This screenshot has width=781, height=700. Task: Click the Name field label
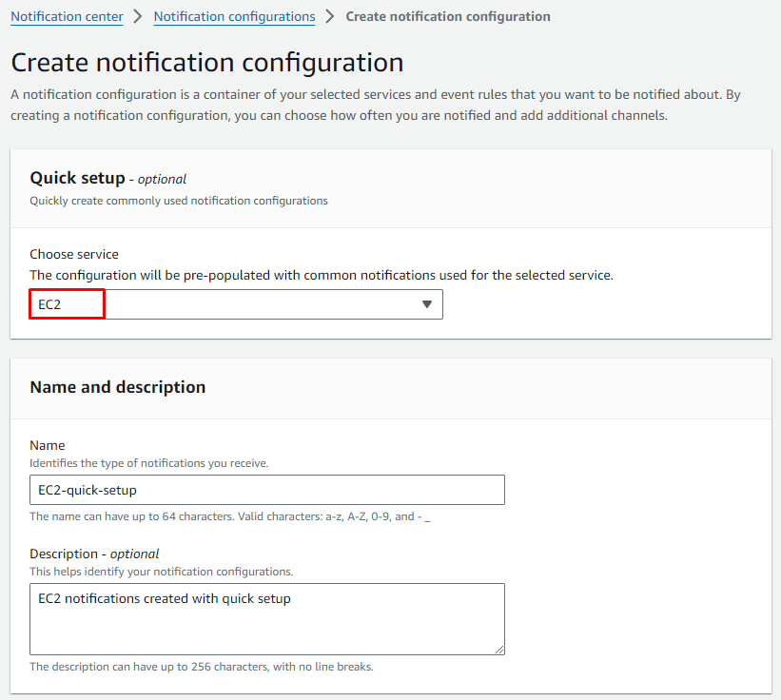point(48,445)
